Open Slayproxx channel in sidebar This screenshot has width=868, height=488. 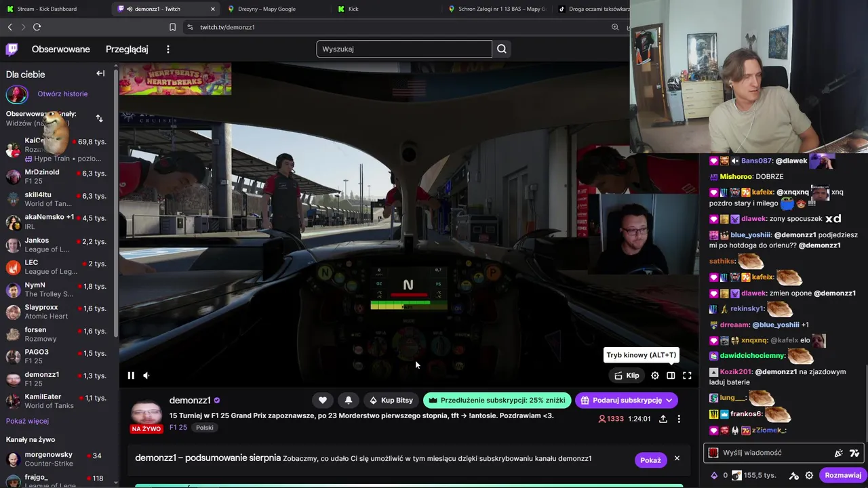pyautogui.click(x=57, y=312)
